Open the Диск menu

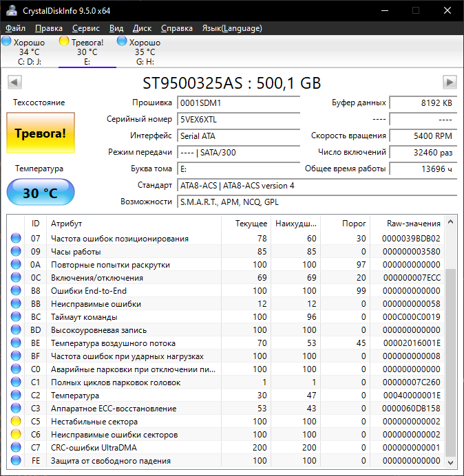coord(143,28)
